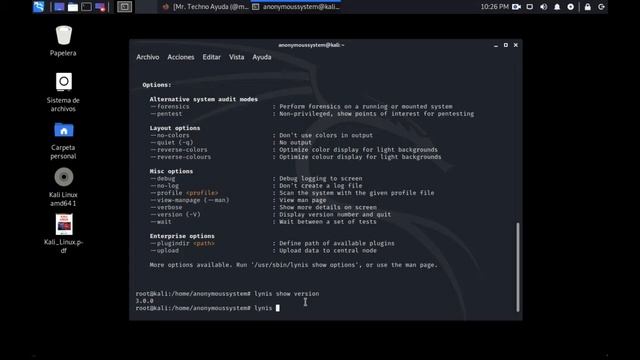The height and width of the screenshot is (360, 640).
Task: Maximize the terminal window
Action: (506, 45)
